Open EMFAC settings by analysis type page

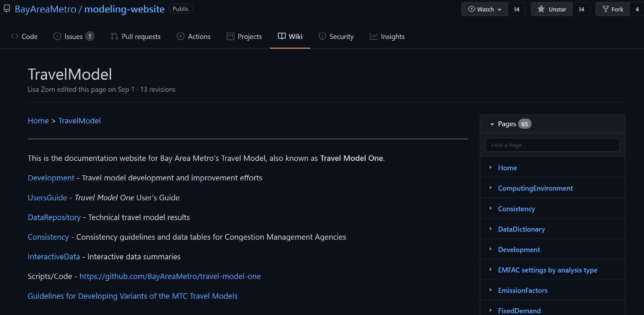coord(548,270)
